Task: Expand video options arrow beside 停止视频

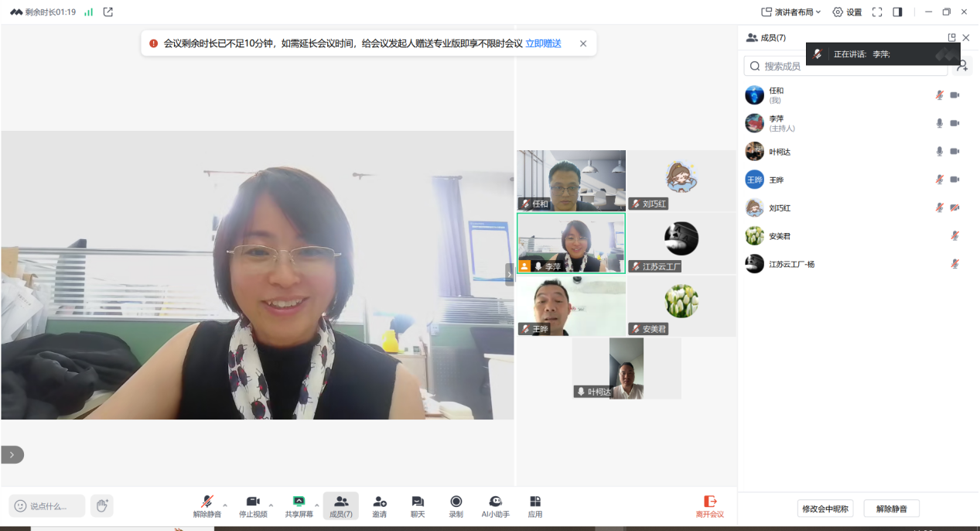Action: [271, 505]
